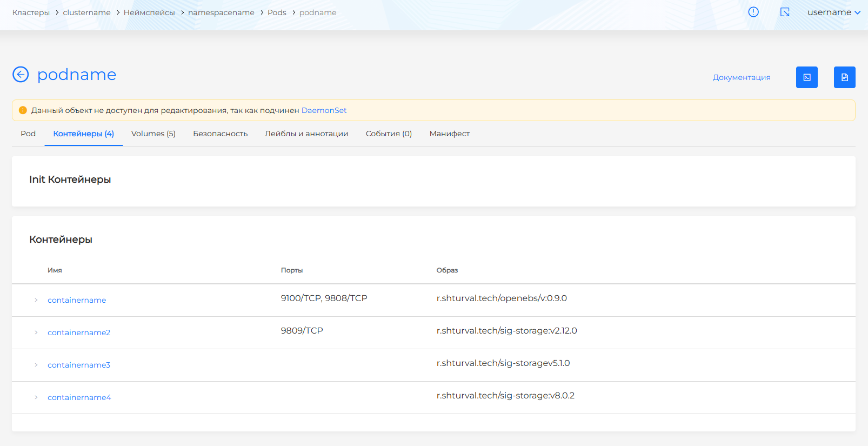Click the square arrow icon beside username
The width and height of the screenshot is (868, 446).
tap(785, 12)
